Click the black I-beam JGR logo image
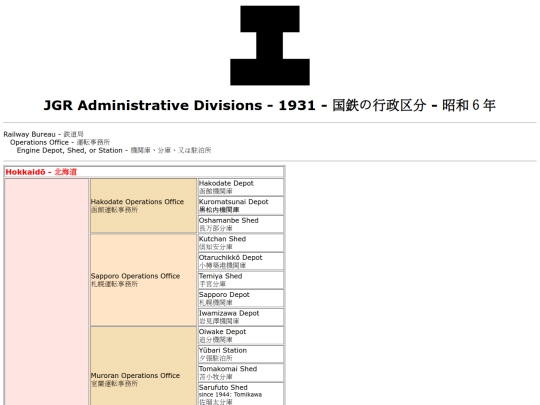 270,45
